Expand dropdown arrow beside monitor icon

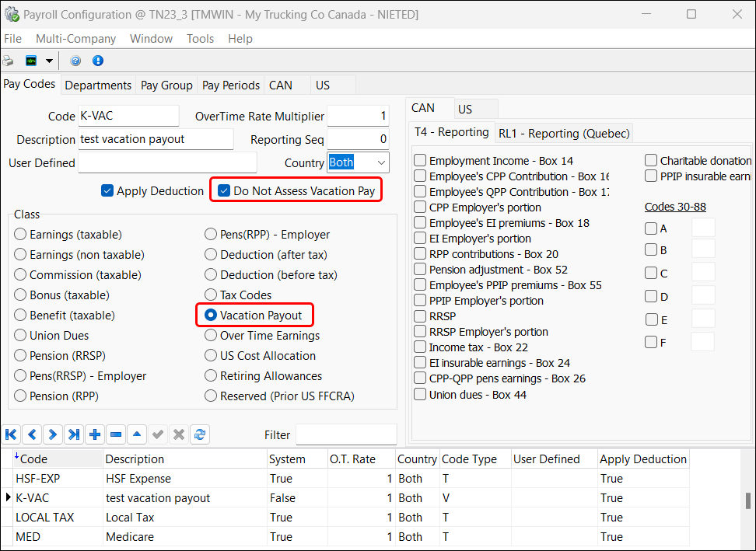click(x=49, y=61)
